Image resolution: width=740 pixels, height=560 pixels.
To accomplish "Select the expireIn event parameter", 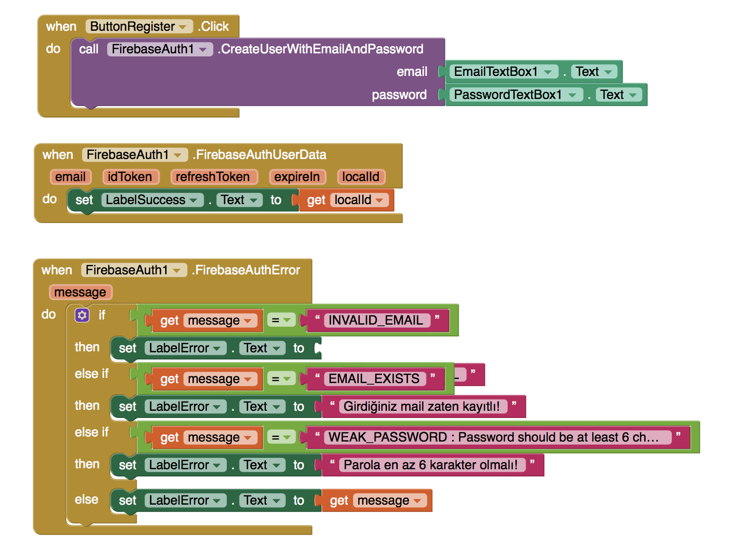I will pyautogui.click(x=297, y=177).
